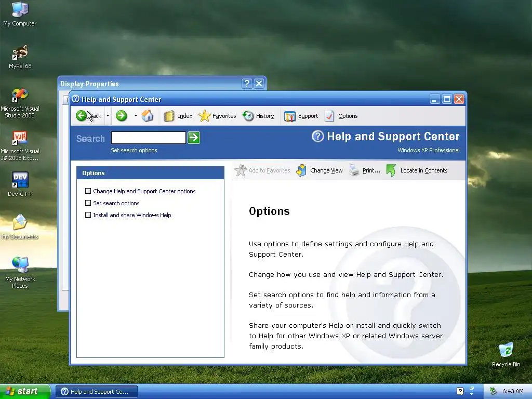Click the grayed Add to Favorites button
The height and width of the screenshot is (399, 532).
tap(262, 170)
